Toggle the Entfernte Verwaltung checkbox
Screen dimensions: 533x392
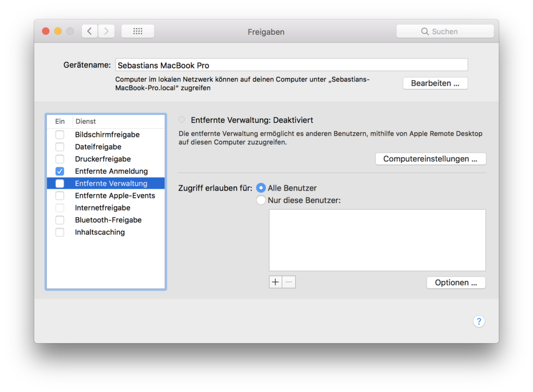pos(60,183)
